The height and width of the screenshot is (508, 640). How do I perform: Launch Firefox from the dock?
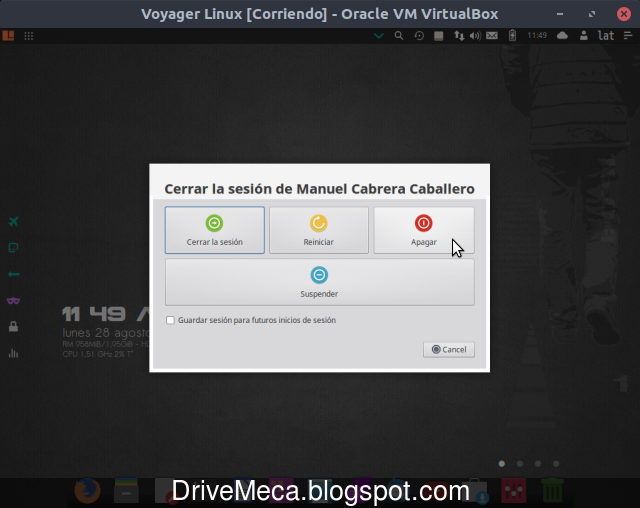click(87, 490)
